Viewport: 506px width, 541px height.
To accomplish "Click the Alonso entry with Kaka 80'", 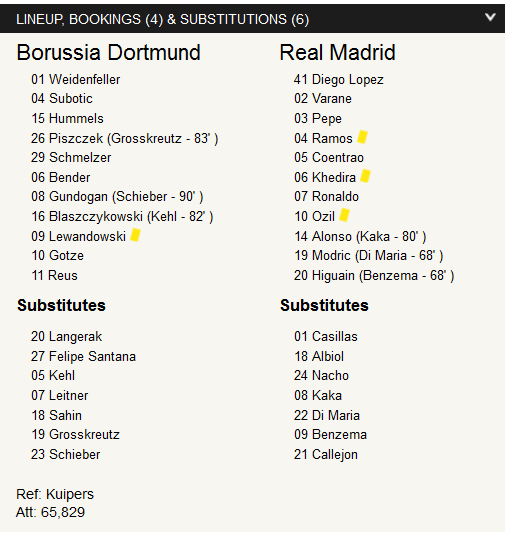I will pyautogui.click(x=360, y=237).
